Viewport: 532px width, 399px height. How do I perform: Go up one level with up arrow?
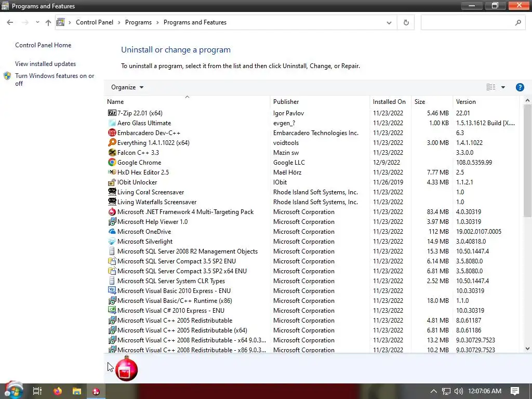pos(48,22)
